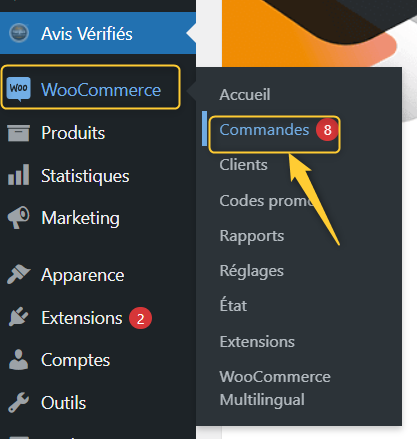Click the Apparence paintbrush icon
417x439 pixels.
tap(19, 274)
